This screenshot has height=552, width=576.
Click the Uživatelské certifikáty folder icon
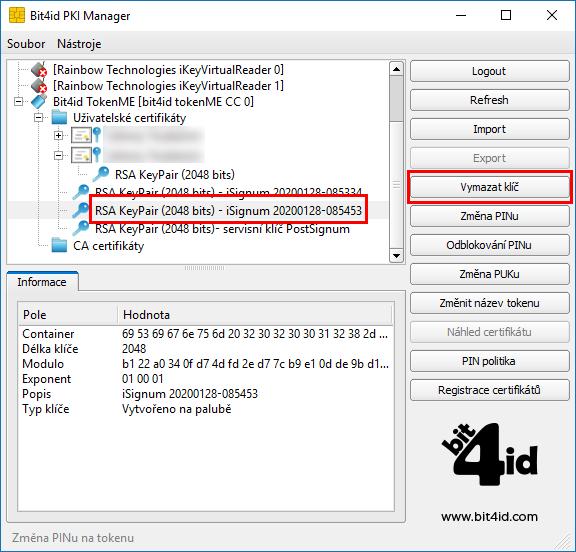click(59, 118)
